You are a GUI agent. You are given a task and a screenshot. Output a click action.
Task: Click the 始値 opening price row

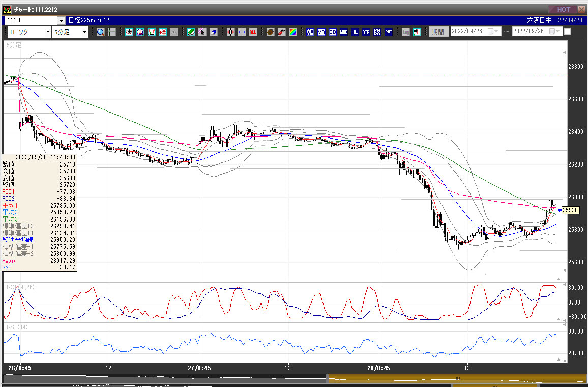pyautogui.click(x=39, y=164)
